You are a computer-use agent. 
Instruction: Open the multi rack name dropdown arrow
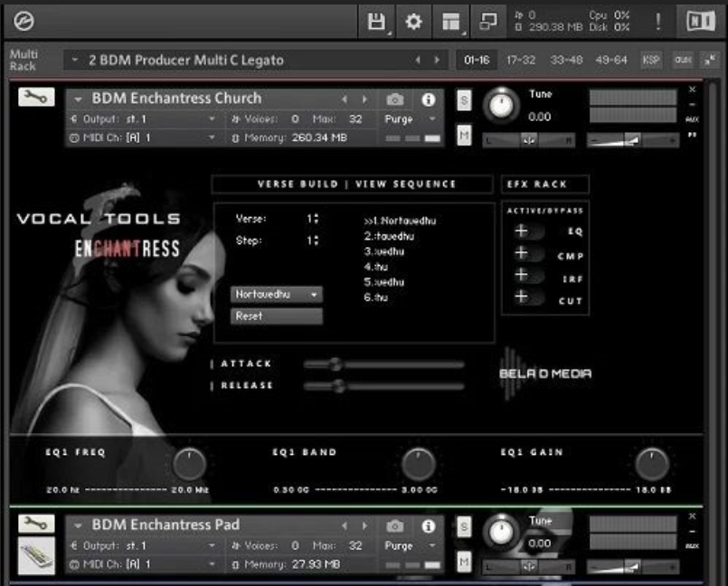74,60
